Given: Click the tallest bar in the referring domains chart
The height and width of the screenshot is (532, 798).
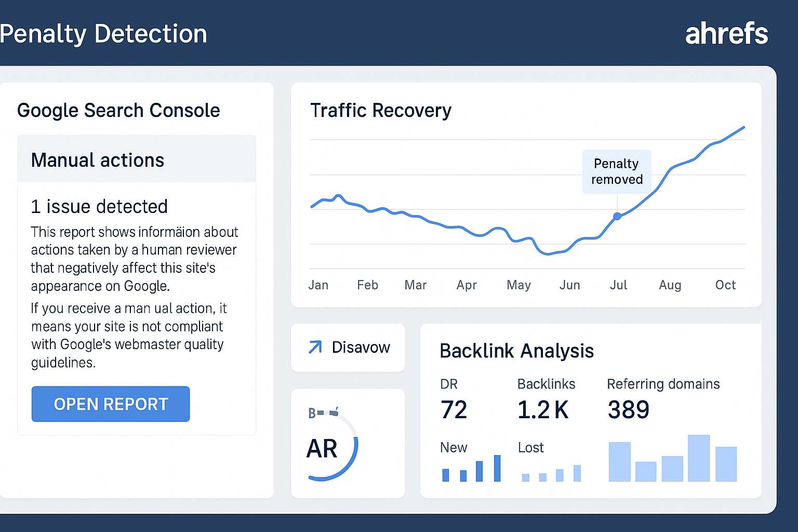Looking at the screenshot, I should coord(699,458).
